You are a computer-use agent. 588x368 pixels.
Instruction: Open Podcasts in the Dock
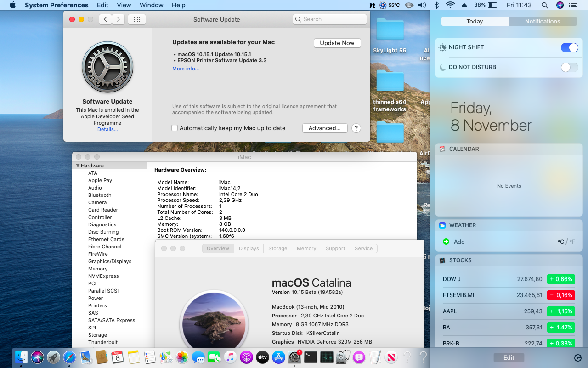[246, 357]
